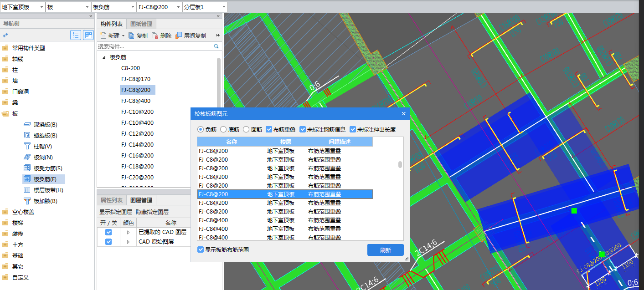This screenshot has width=644, height=290.
Task: Click the 刷新 refresh button
Action: click(x=386, y=250)
